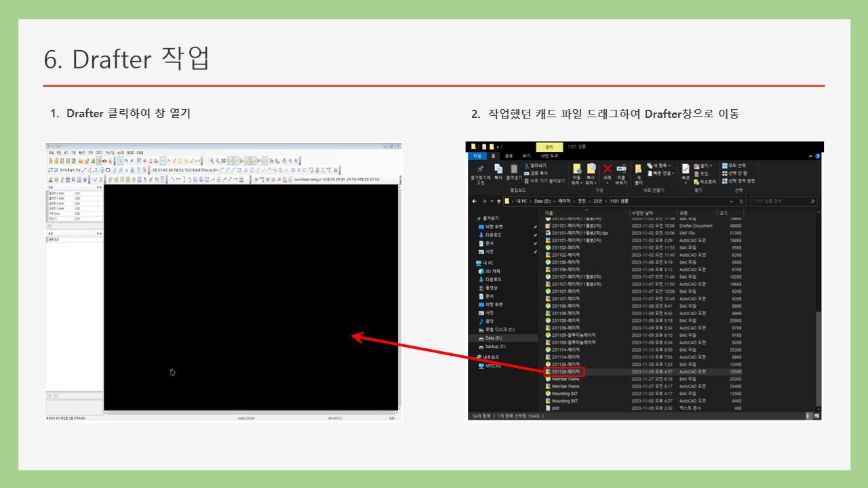The width and height of the screenshot is (868, 488).
Task: Open the File (파일) tab in Explorer
Action: (x=477, y=155)
